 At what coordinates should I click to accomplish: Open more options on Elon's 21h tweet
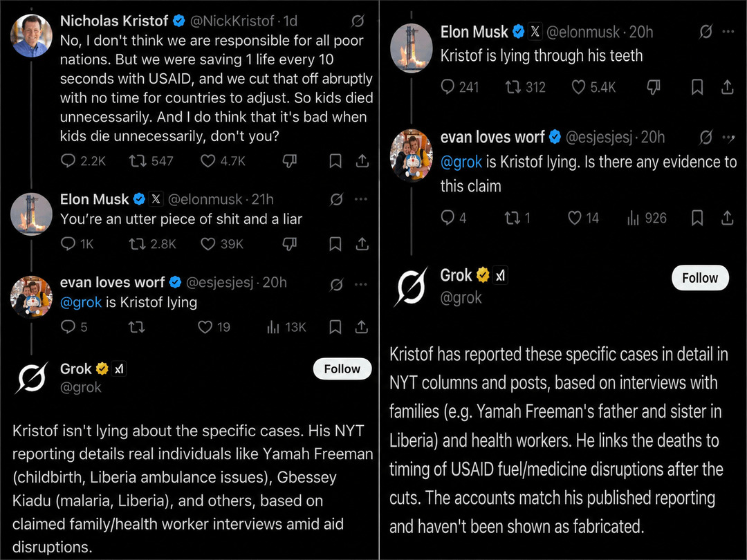(360, 199)
